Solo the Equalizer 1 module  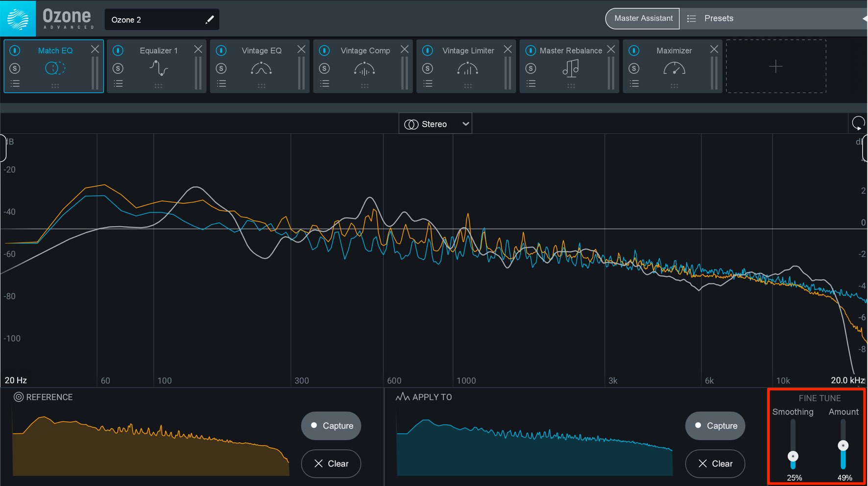[x=118, y=69]
